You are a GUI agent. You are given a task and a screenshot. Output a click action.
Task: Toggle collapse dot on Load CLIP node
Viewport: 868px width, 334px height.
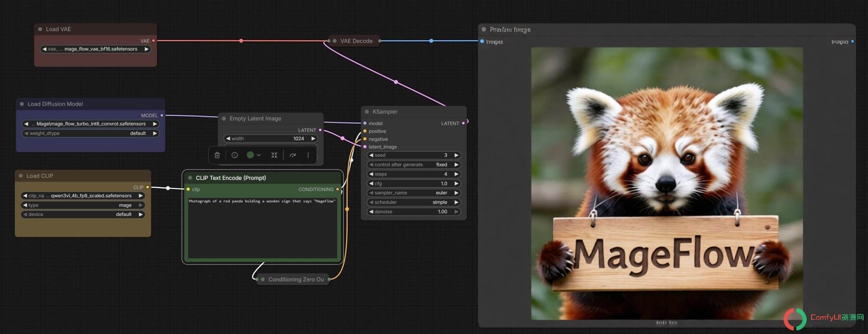point(20,176)
